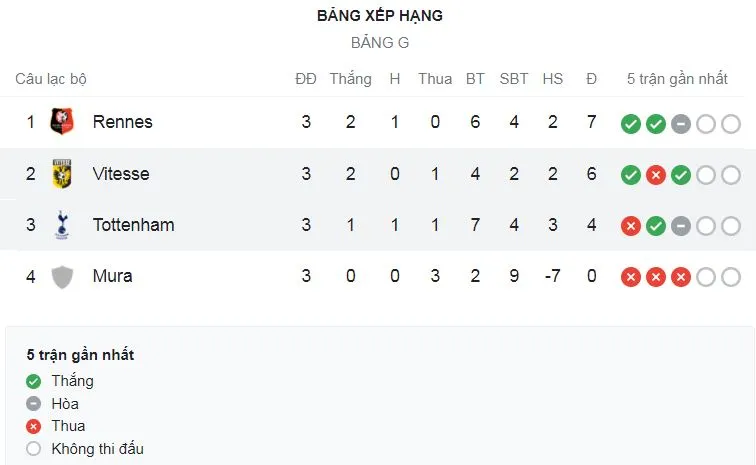Click Rennes' first green win result icon
Image resolution: width=756 pixels, height=465 pixels.
(630, 124)
